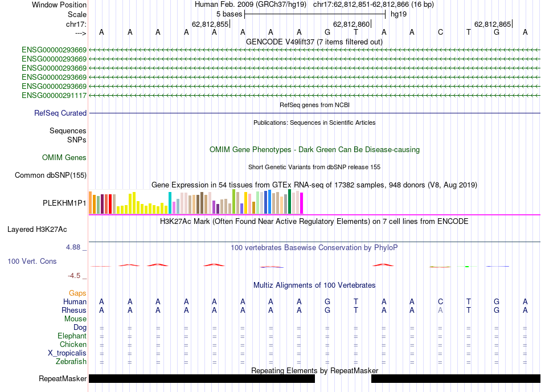The width and height of the screenshot is (541, 392).
Task: Click the horizontal scale bar line
Action: 315,14
